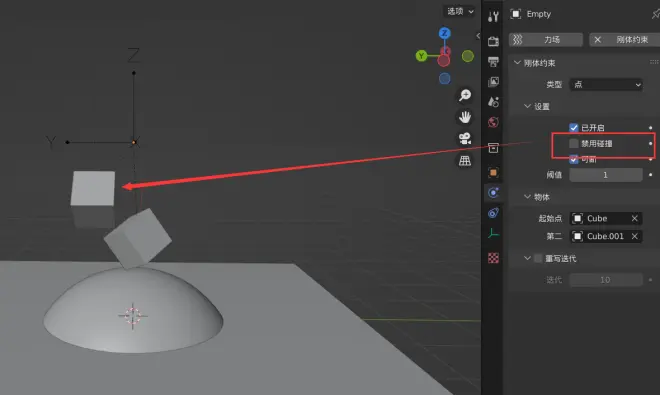
Task: Open the orange Object properties tab
Action: click(x=493, y=172)
